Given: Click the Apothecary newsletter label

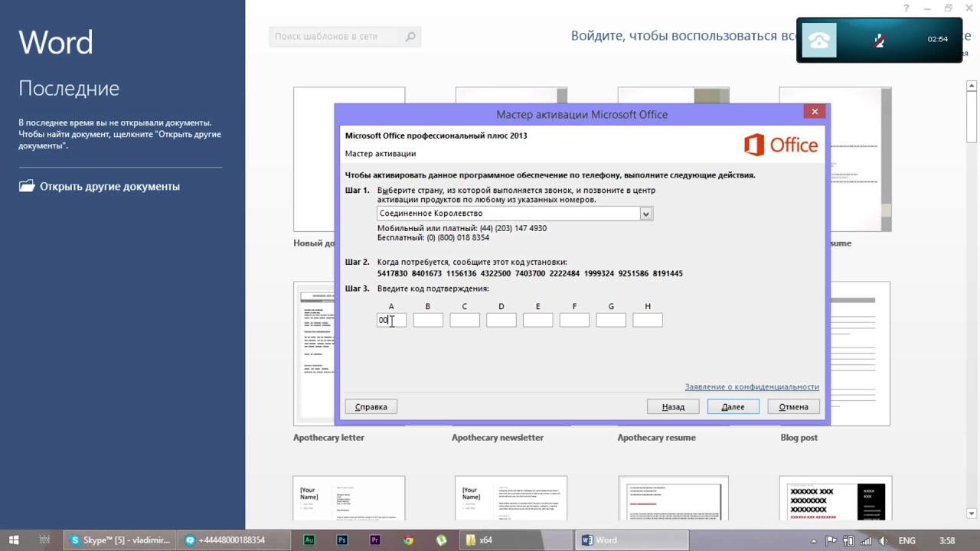Looking at the screenshot, I should (498, 438).
